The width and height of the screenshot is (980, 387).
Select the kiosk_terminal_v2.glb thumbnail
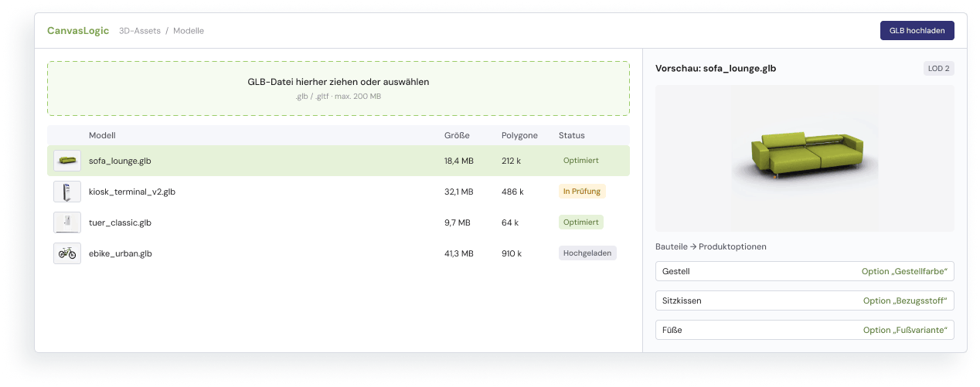pos(67,192)
